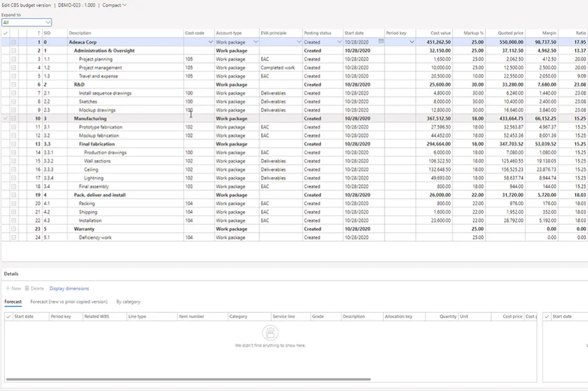Click the Details section header

11,273
